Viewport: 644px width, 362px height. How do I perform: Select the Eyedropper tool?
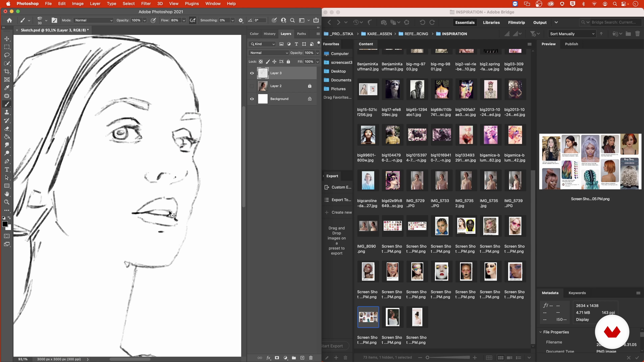[x=7, y=88]
